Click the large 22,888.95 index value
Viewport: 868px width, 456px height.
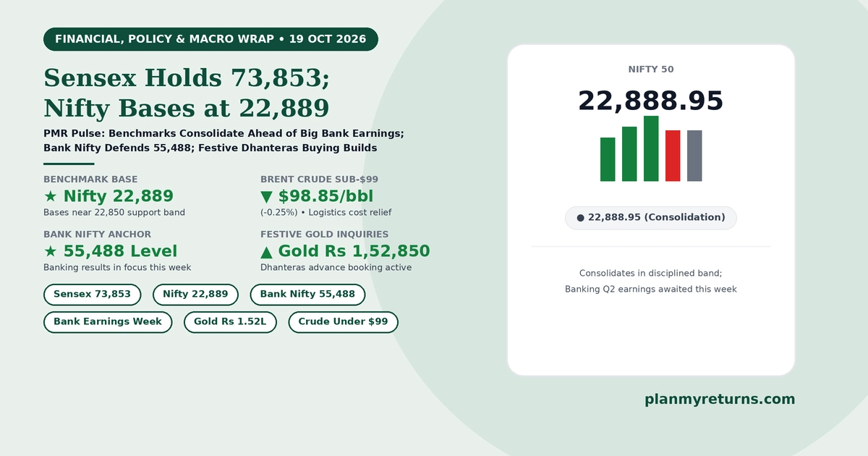coord(651,101)
